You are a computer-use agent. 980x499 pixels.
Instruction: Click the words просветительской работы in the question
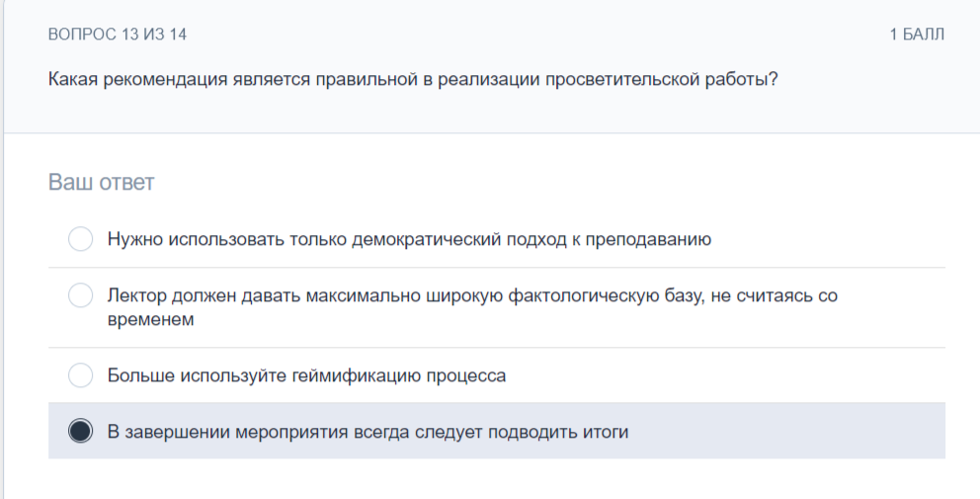(x=661, y=80)
